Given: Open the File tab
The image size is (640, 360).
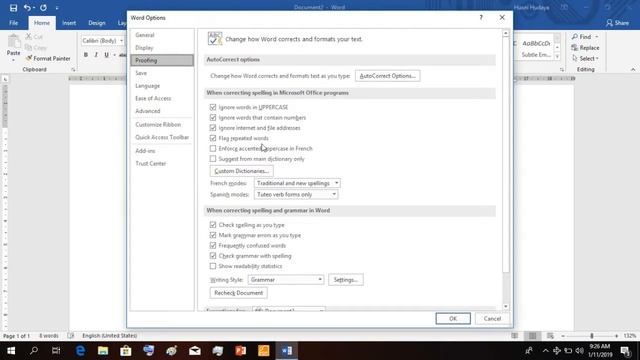Looking at the screenshot, I should click(x=13, y=23).
